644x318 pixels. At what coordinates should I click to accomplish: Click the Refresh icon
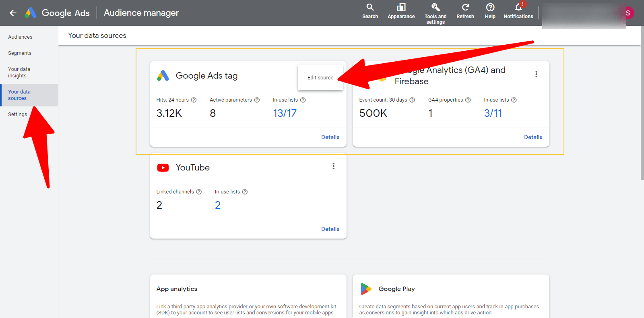pos(465,8)
